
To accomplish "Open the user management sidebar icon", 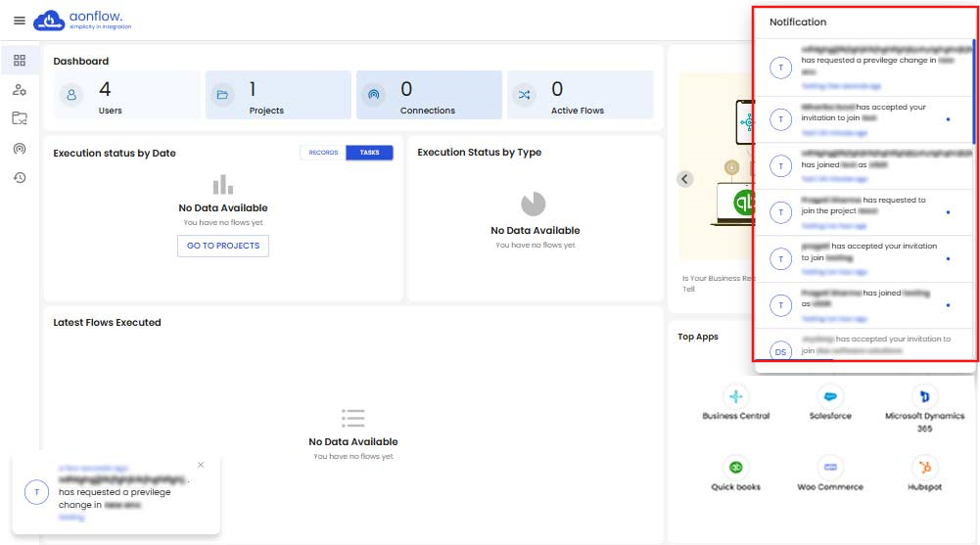I will point(20,90).
